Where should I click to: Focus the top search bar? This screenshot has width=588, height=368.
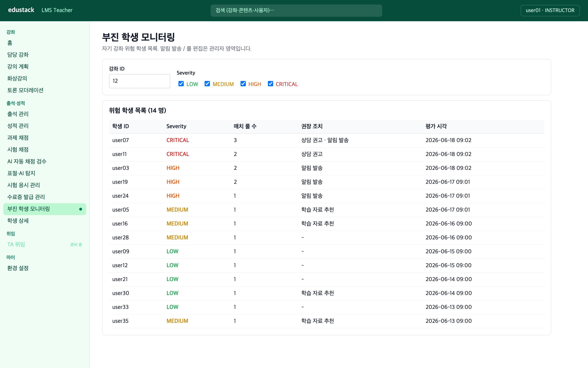click(296, 10)
